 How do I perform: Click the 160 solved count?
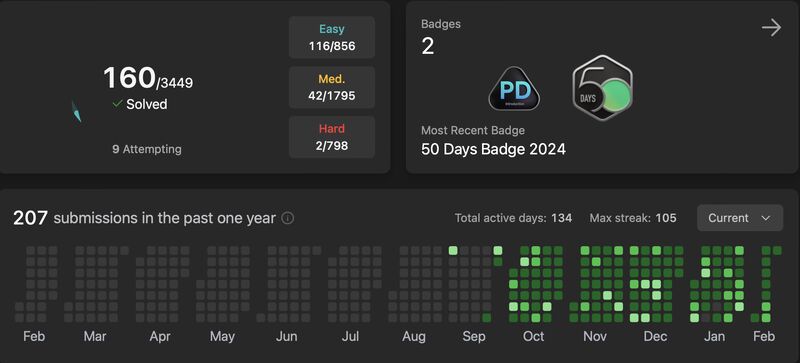tap(129, 78)
